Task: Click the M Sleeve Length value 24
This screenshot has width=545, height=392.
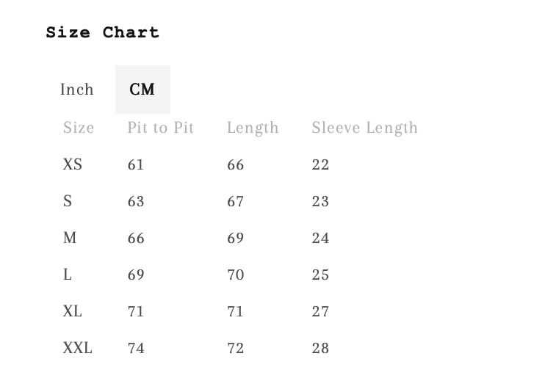Action: (320, 238)
